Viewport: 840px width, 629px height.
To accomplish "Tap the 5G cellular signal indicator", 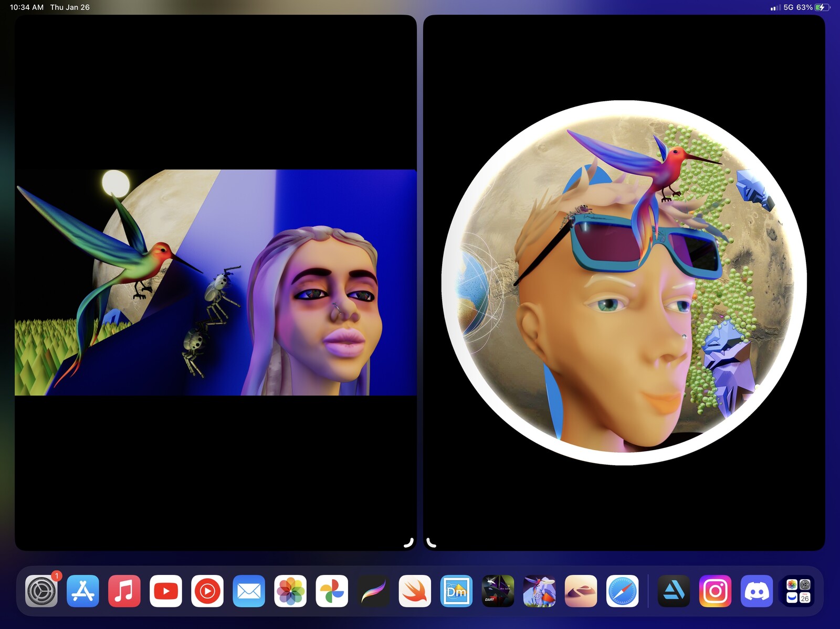I will (x=782, y=7).
